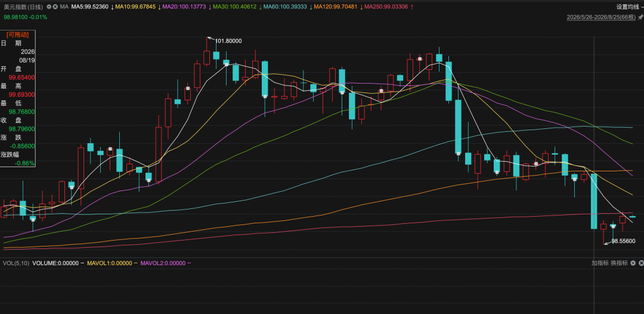Click the MAVOL1:0.00000 value

[x=110, y=263]
